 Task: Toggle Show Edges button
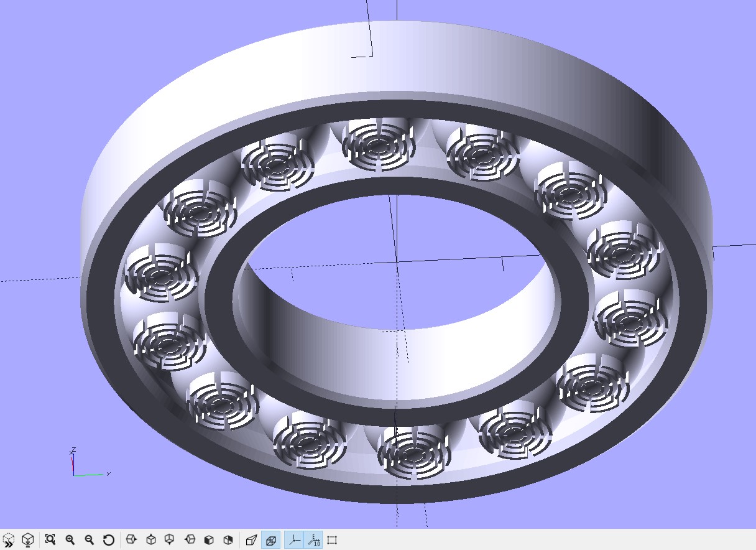click(332, 539)
